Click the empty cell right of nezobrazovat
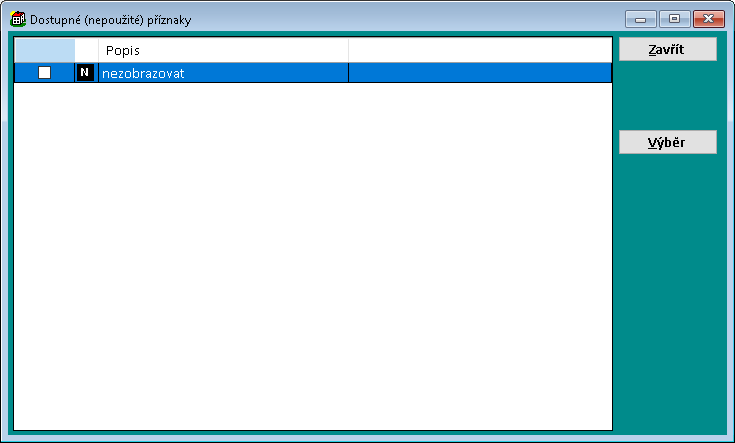The width and height of the screenshot is (735, 443). 478,73
